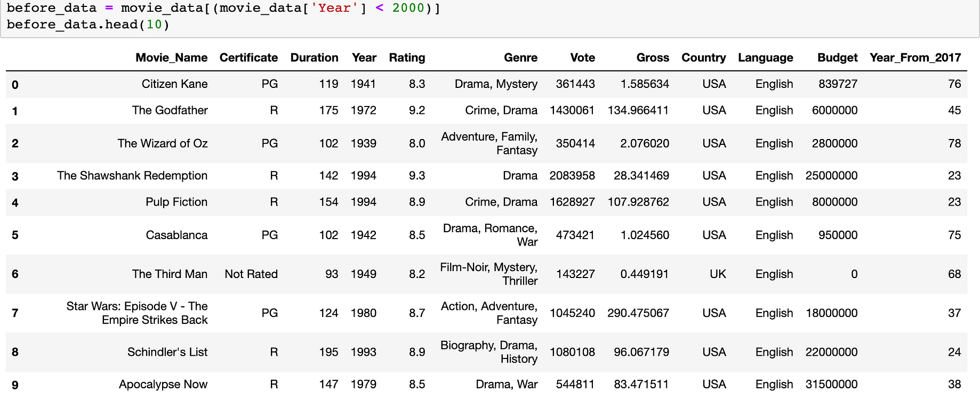Screen dimensions: 980x400
Task: Click the year 1972 cell
Action: (x=364, y=110)
